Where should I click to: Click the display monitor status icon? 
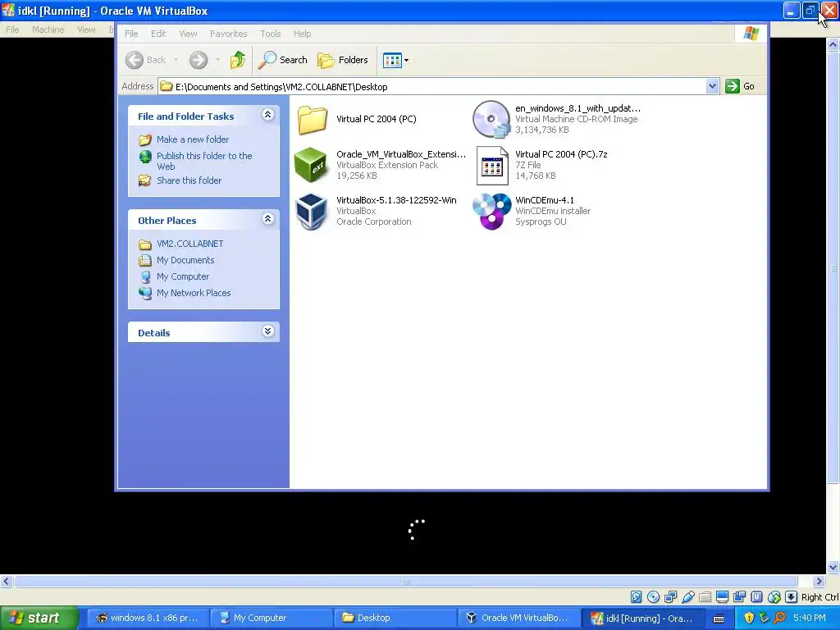coord(722,597)
